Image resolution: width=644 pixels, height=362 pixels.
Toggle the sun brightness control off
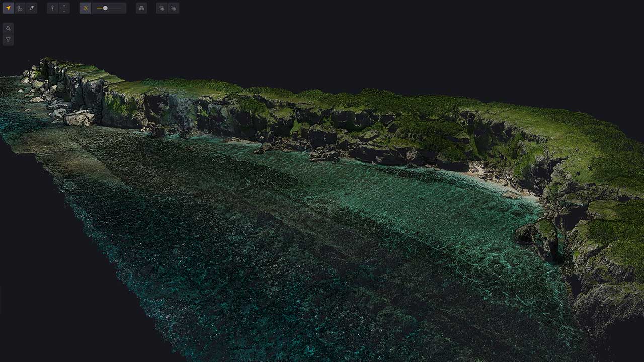click(86, 8)
